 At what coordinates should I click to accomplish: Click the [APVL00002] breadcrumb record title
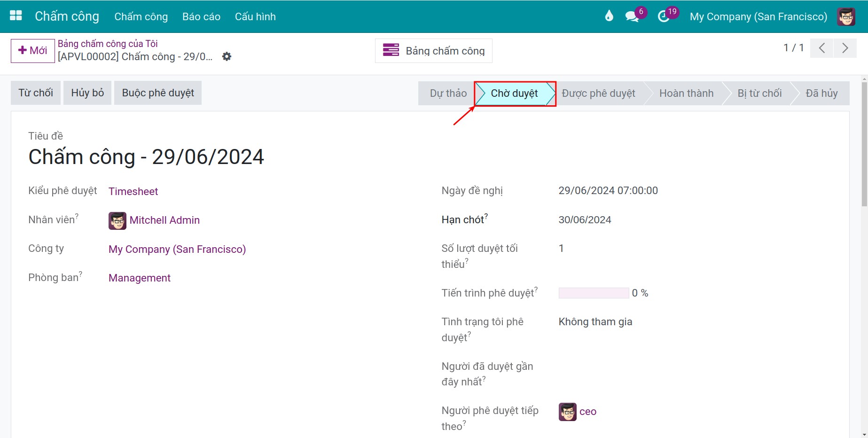[x=135, y=56]
